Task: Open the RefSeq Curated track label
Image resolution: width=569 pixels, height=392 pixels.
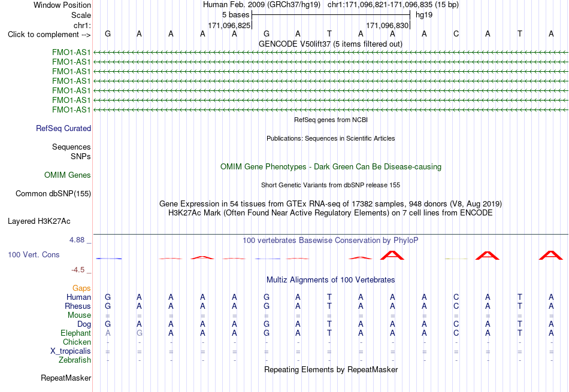Action: pyautogui.click(x=63, y=128)
